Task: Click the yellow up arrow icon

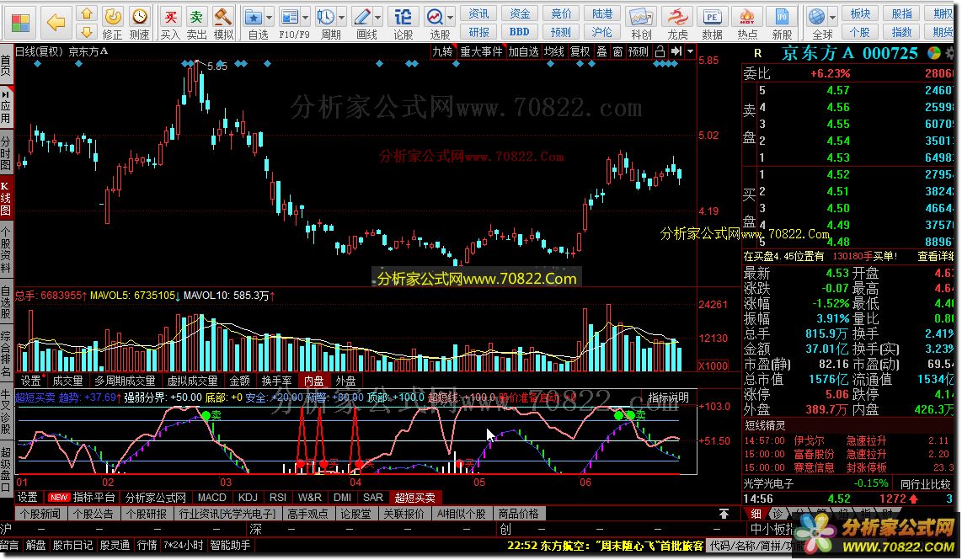Action: 87,13
